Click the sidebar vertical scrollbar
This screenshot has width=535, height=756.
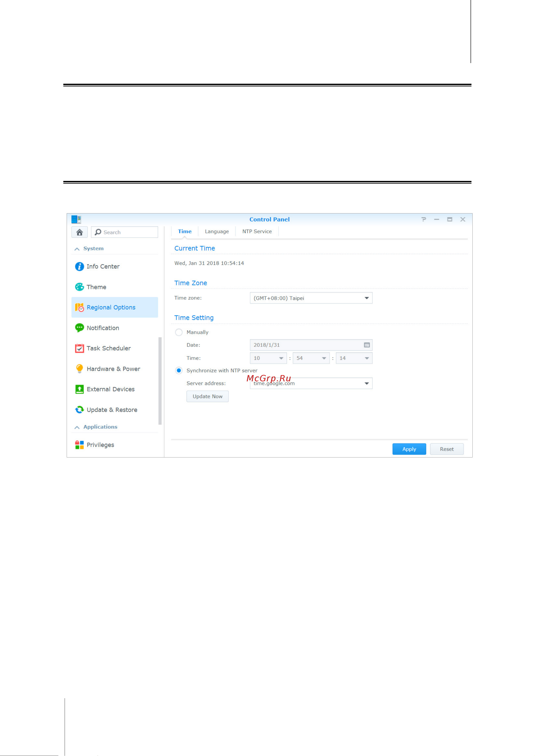(x=160, y=381)
